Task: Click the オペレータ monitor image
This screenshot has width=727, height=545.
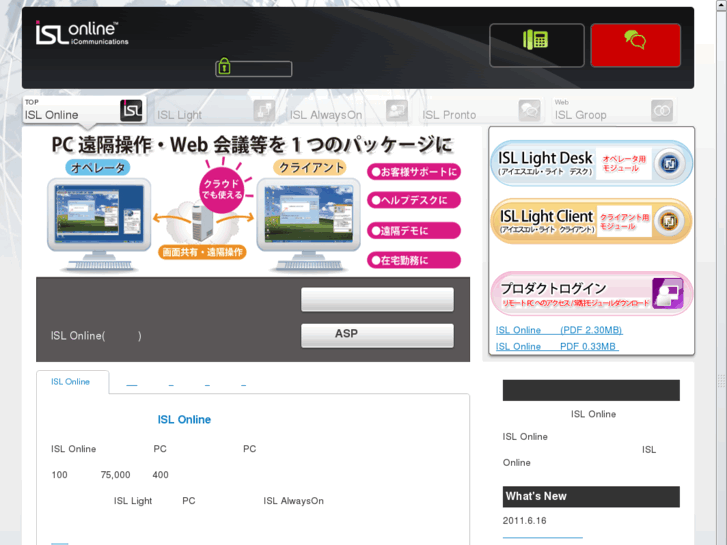Action: point(99,224)
